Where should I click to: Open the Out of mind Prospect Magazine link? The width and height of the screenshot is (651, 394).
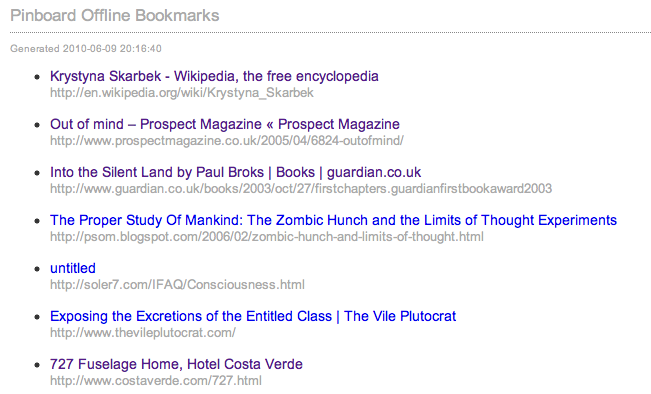(225, 124)
